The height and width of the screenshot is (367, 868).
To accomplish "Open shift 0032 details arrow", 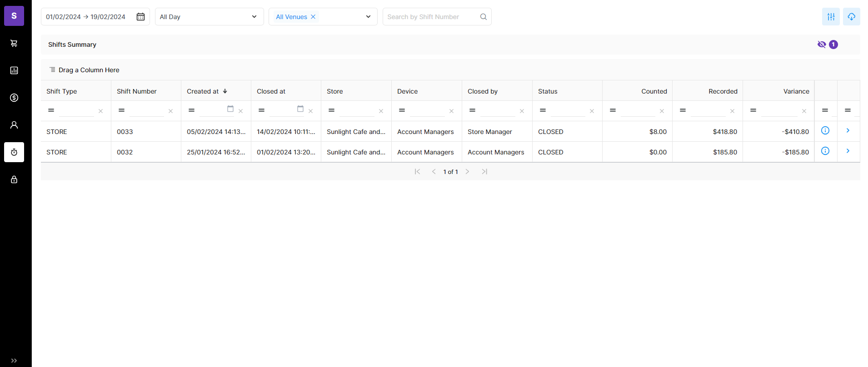I will click(x=848, y=151).
